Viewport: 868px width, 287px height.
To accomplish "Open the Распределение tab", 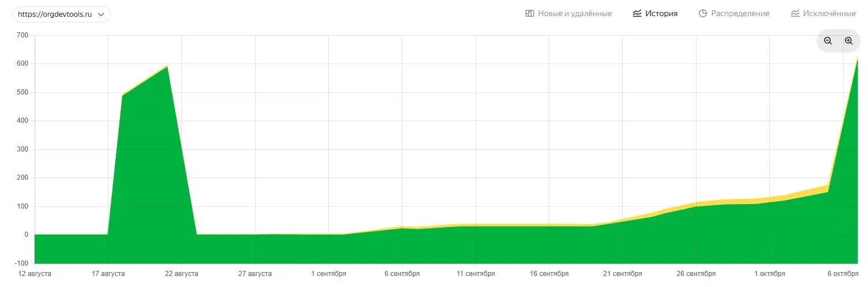I will point(734,13).
